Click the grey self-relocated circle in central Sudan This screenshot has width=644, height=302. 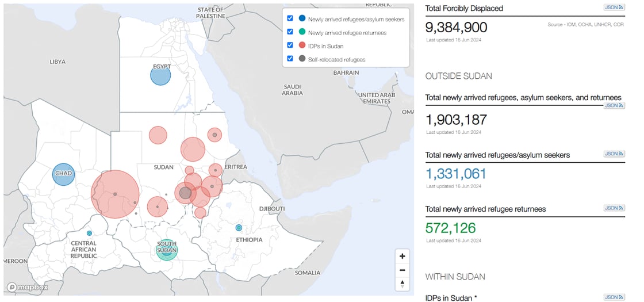tap(185, 193)
